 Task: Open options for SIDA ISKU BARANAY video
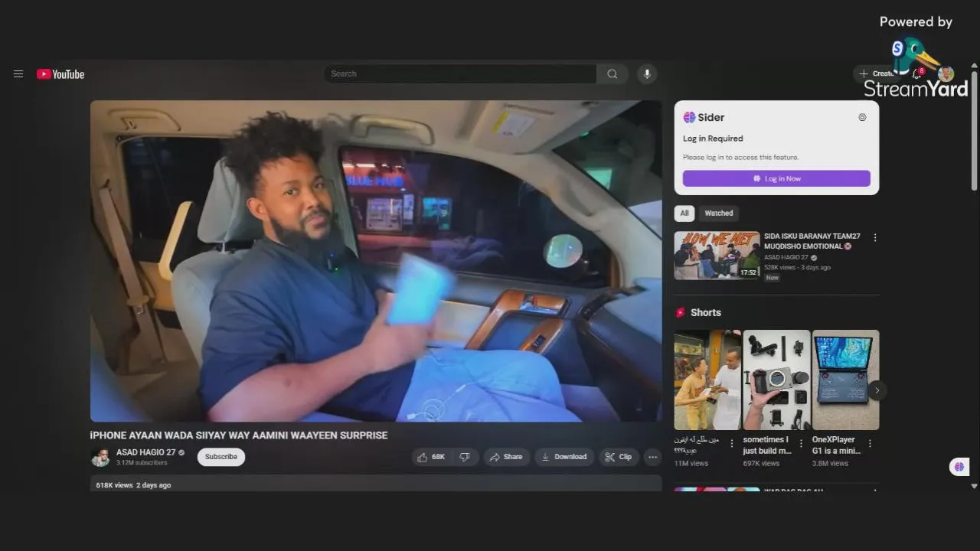875,238
